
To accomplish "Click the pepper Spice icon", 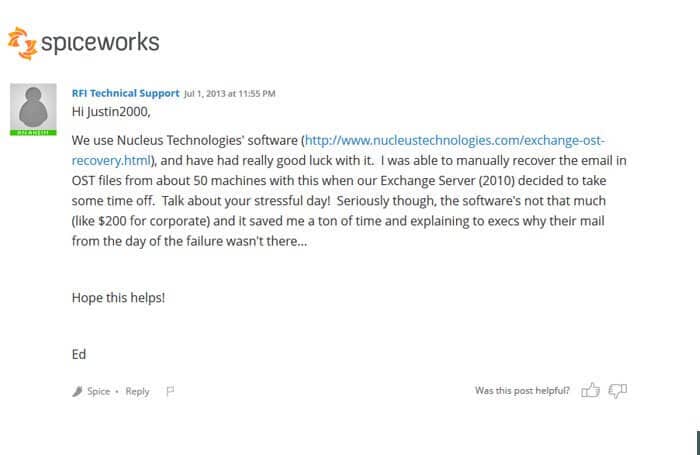I will (77, 392).
